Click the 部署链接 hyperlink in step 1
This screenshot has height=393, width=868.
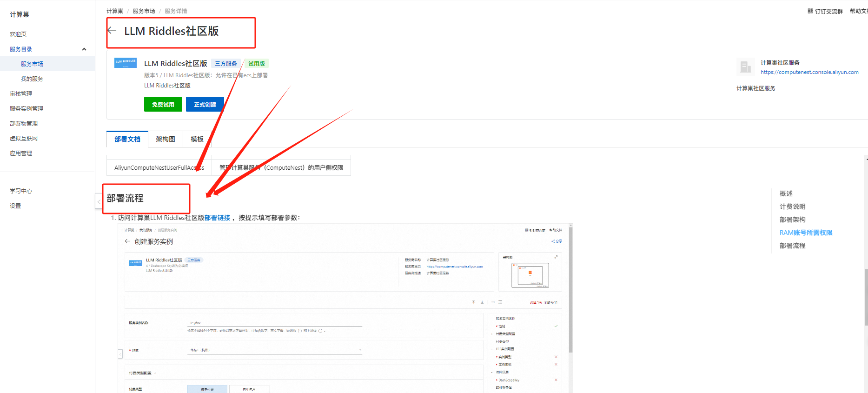click(x=217, y=218)
